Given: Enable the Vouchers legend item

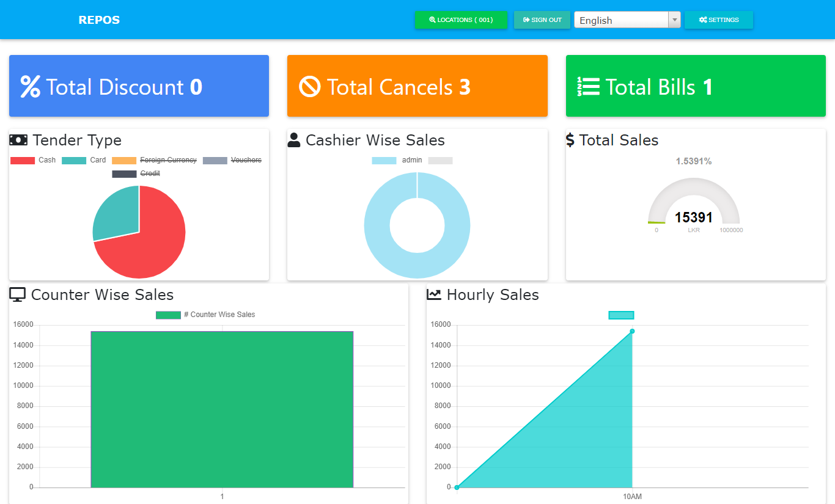Looking at the screenshot, I should (232, 160).
